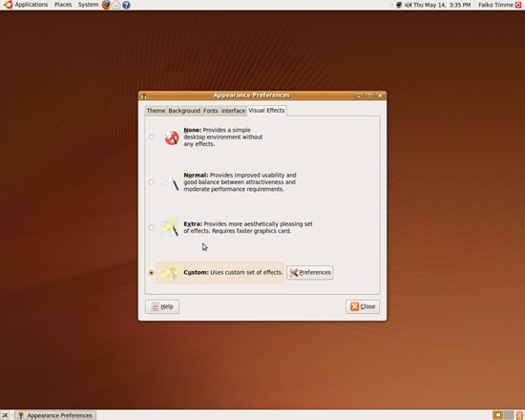
Task: Switch to the Theme tab
Action: point(156,111)
